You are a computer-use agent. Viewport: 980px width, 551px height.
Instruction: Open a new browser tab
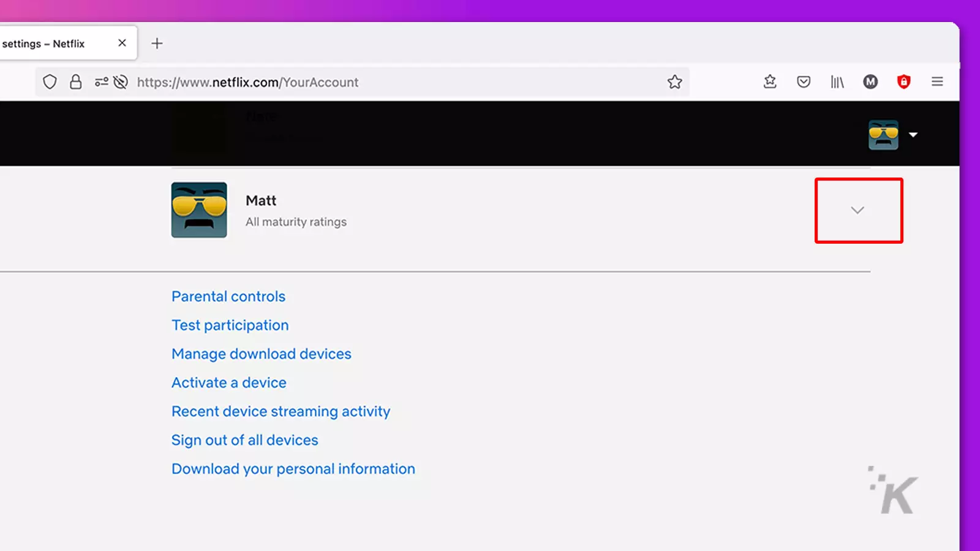[x=157, y=43]
